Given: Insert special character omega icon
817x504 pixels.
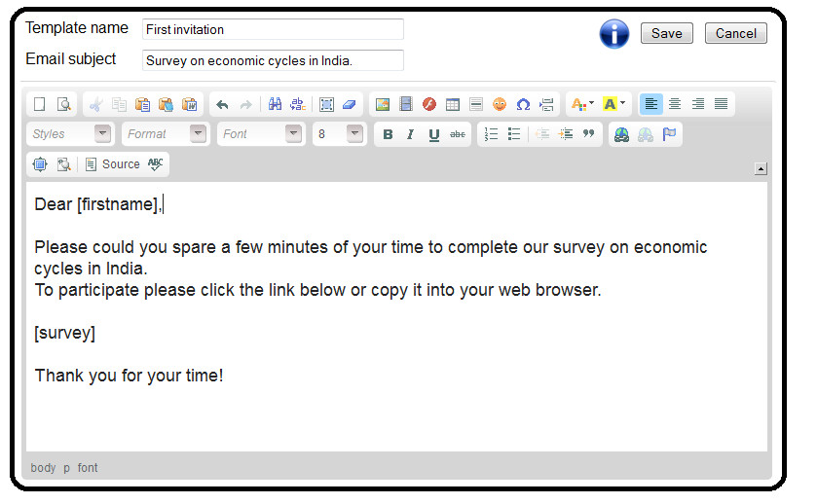Looking at the screenshot, I should pos(523,104).
